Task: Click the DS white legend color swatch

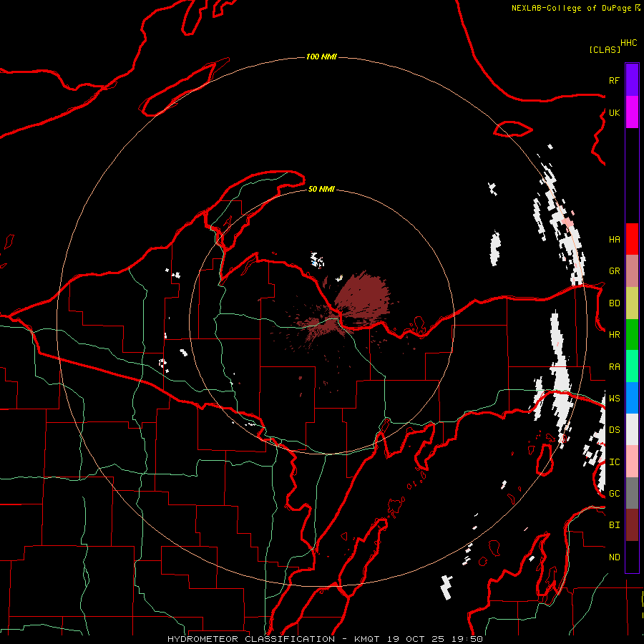Action: pyautogui.click(x=632, y=429)
